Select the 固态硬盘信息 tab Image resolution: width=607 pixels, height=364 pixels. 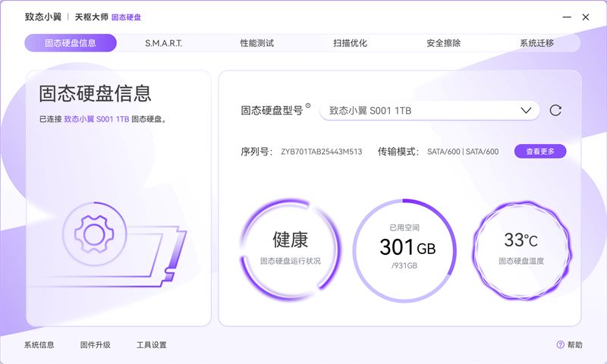tap(71, 43)
